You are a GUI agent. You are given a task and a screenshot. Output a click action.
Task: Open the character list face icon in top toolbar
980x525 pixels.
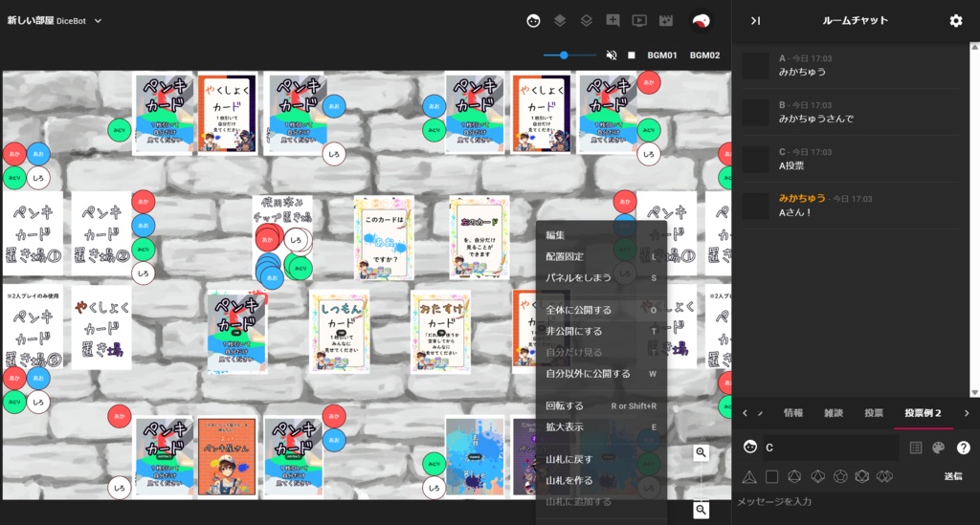(x=533, y=21)
